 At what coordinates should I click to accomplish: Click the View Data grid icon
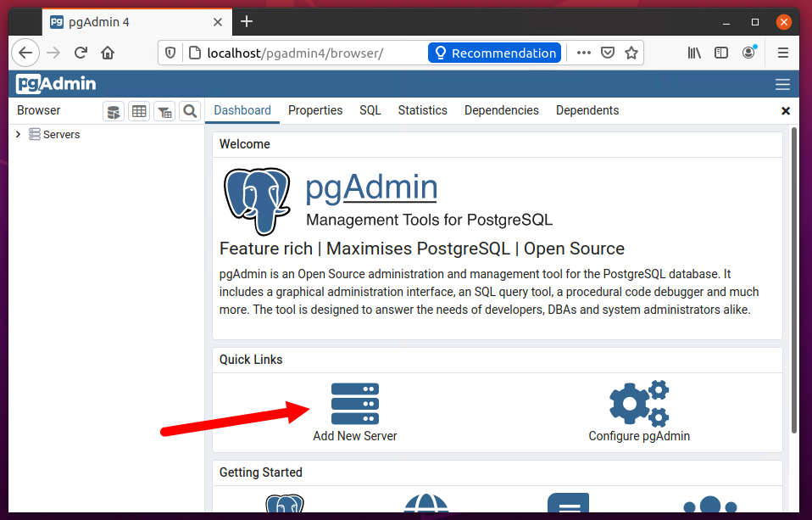click(x=139, y=111)
